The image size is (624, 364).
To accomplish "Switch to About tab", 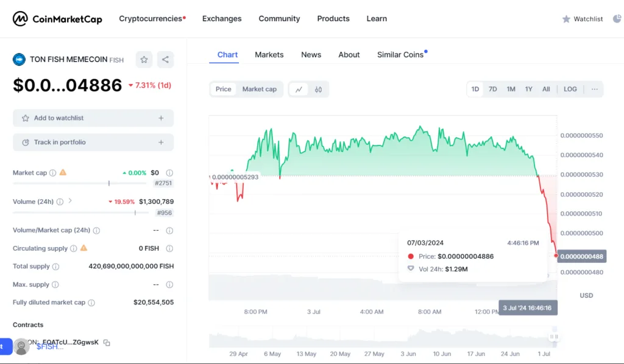I will point(349,55).
